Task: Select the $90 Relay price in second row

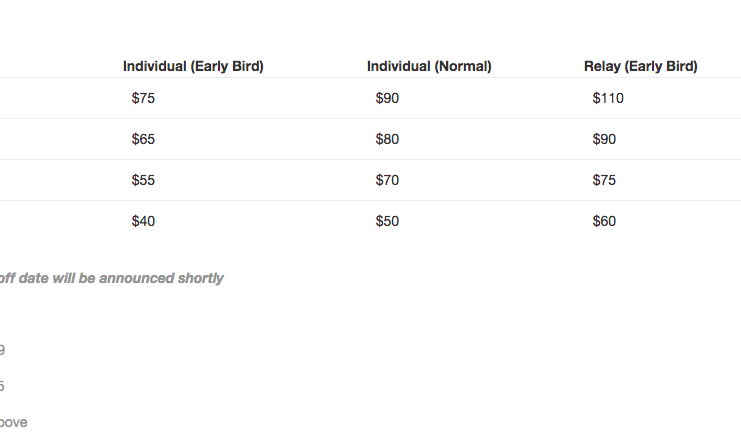Action: tap(604, 139)
